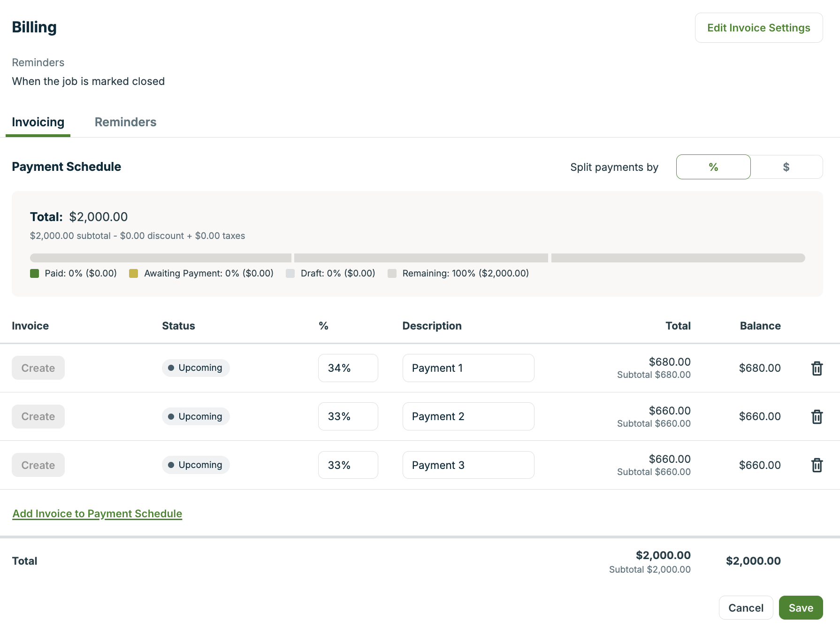Edit the 34% percentage field

pyautogui.click(x=348, y=368)
